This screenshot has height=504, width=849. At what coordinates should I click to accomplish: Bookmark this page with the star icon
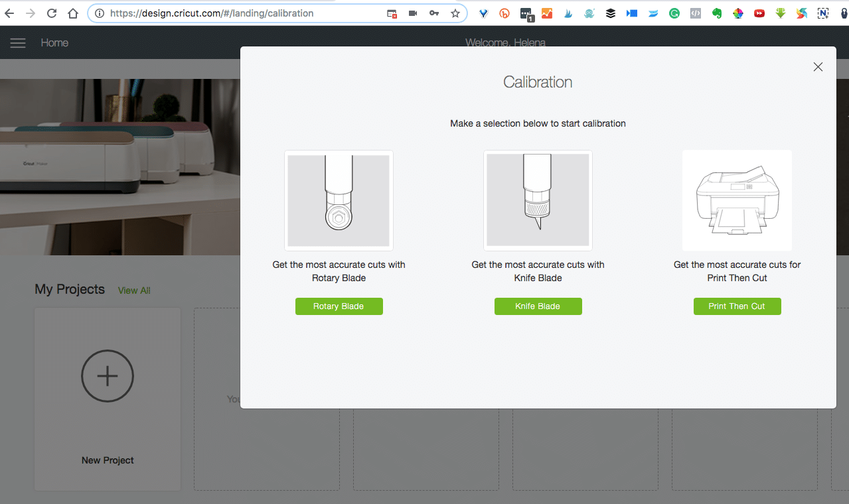(455, 13)
